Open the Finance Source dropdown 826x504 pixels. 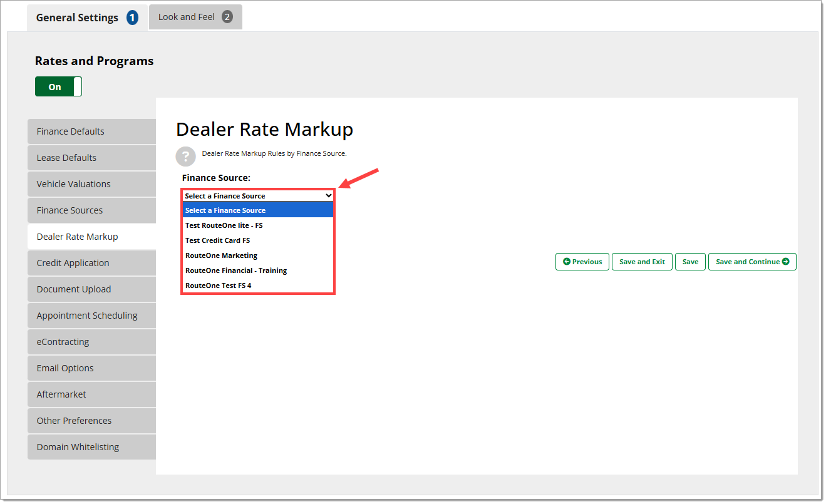tap(258, 196)
